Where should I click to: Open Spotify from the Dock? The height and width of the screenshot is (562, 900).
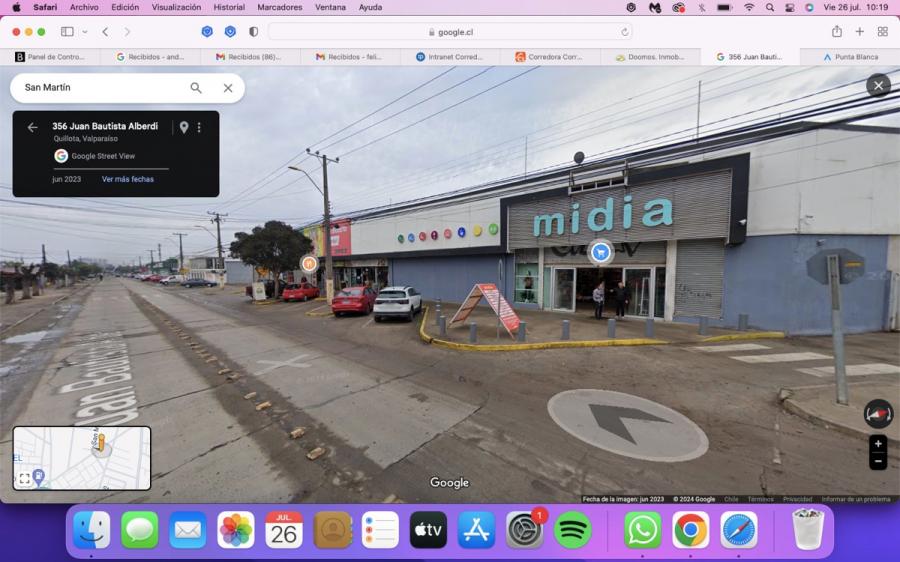click(572, 529)
